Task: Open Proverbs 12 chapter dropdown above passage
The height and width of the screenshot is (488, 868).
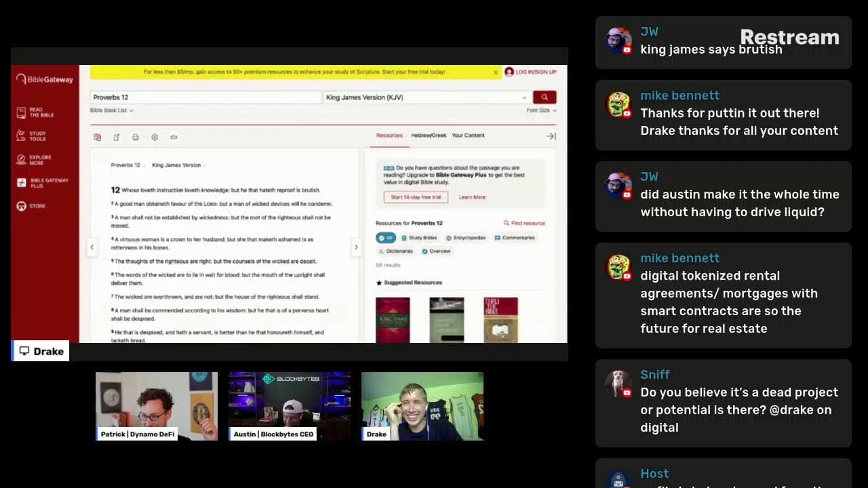Action: [x=127, y=165]
